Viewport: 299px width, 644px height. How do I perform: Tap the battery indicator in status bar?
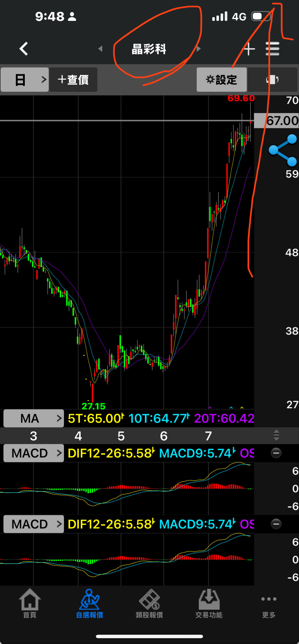pos(261,17)
